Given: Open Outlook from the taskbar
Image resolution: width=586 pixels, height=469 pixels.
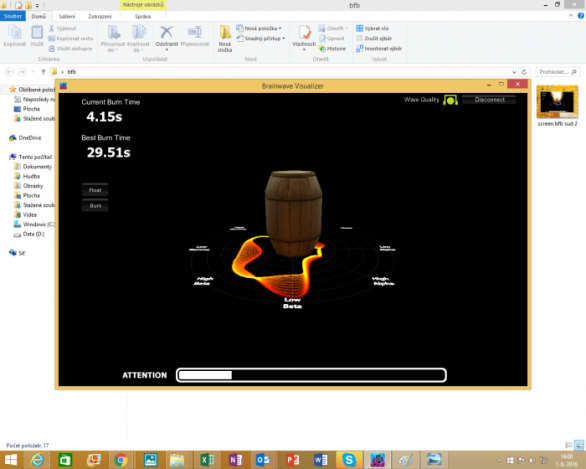Looking at the screenshot, I should 263,460.
